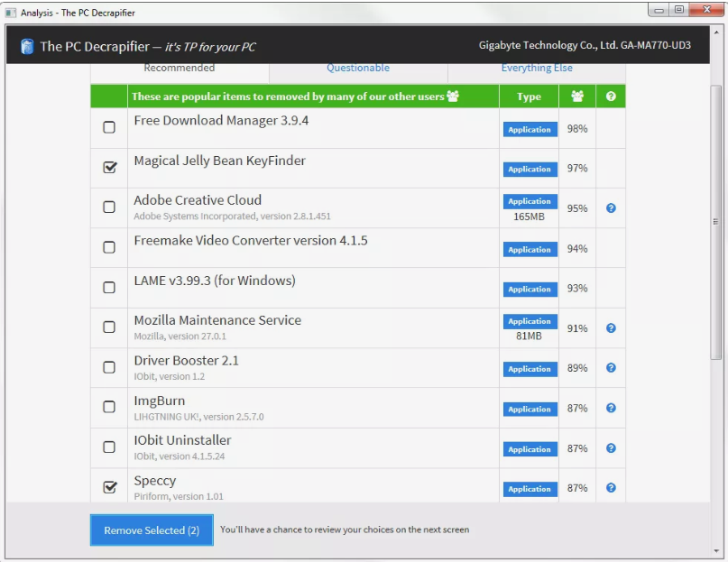Select the Driver Booster 2.1 name
This screenshot has width=728, height=562.
186,361
